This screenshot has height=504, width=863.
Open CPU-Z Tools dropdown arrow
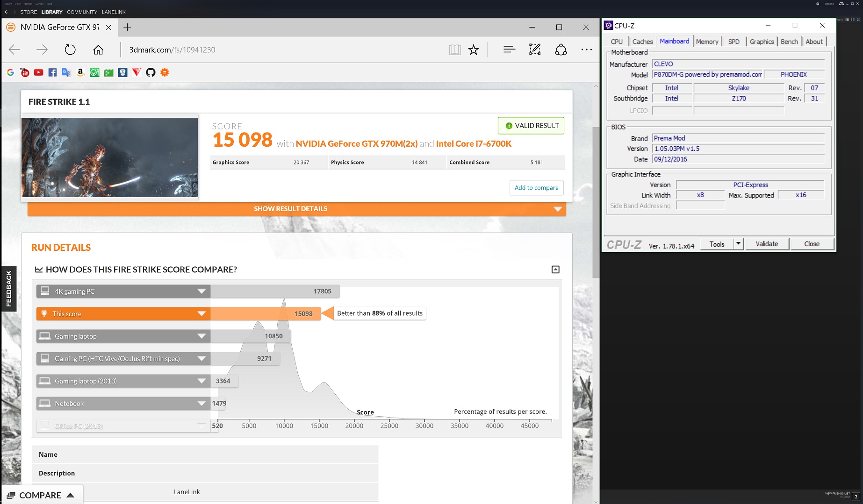pos(738,243)
